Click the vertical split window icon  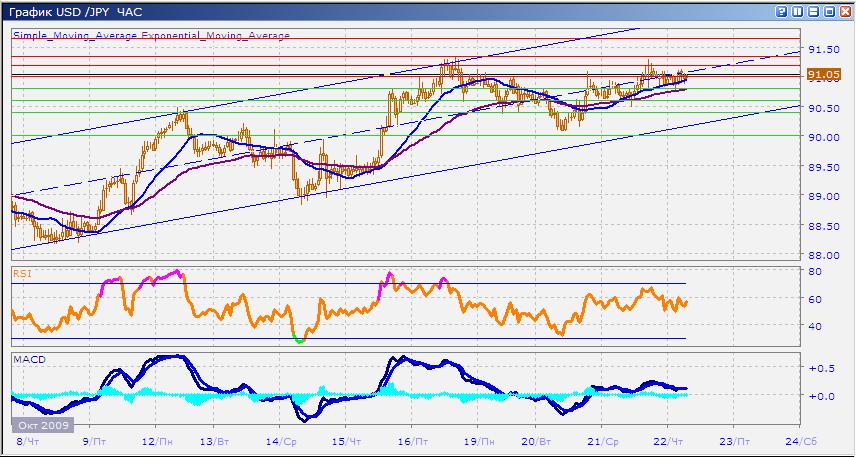796,12
